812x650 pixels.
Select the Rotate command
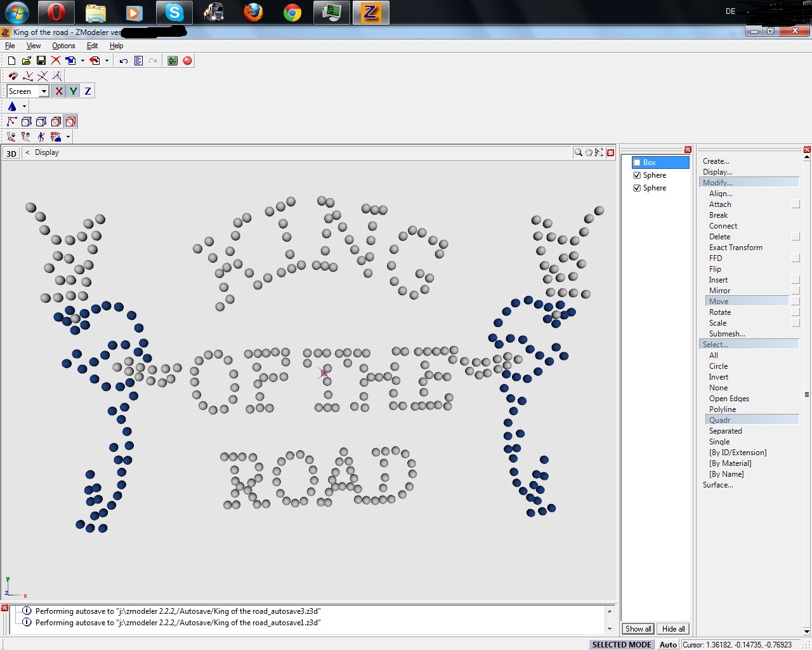point(720,312)
